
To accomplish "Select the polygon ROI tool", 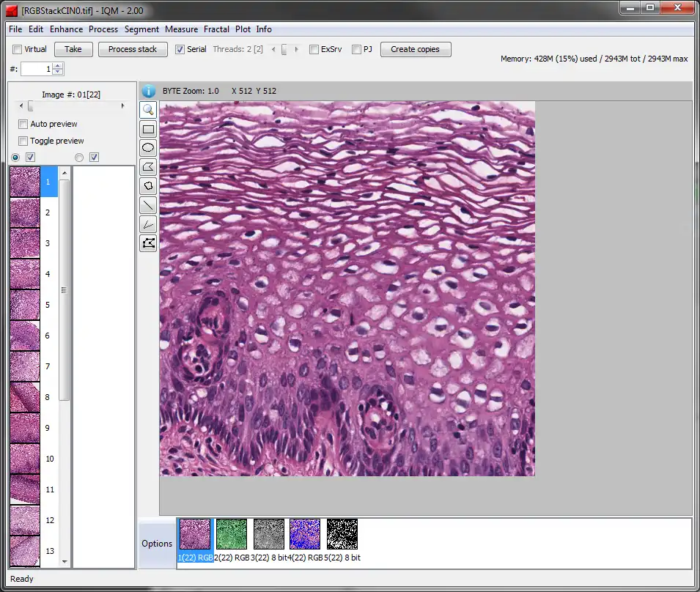I will 148,167.
